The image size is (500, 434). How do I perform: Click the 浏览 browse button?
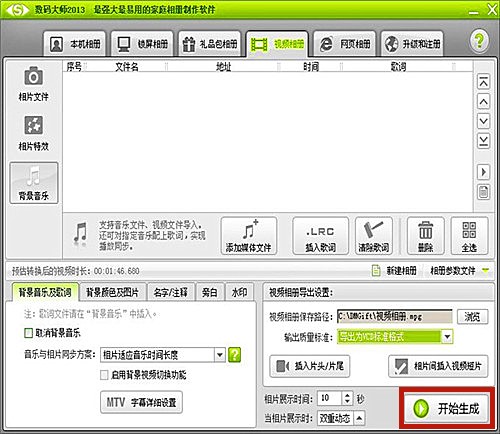pos(472,316)
